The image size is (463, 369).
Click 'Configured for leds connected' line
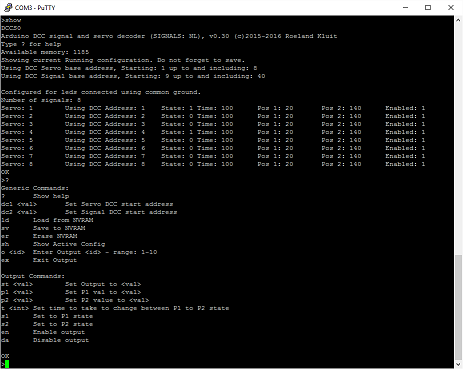click(x=101, y=92)
